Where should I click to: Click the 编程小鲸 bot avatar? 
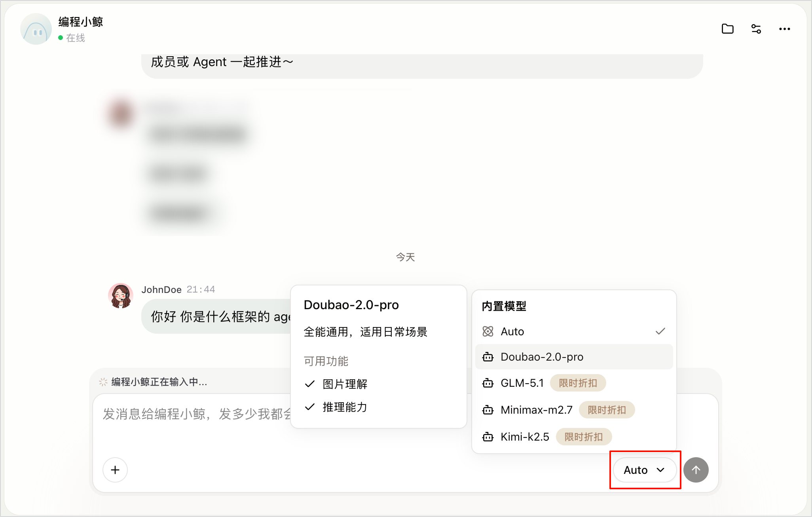tap(36, 29)
